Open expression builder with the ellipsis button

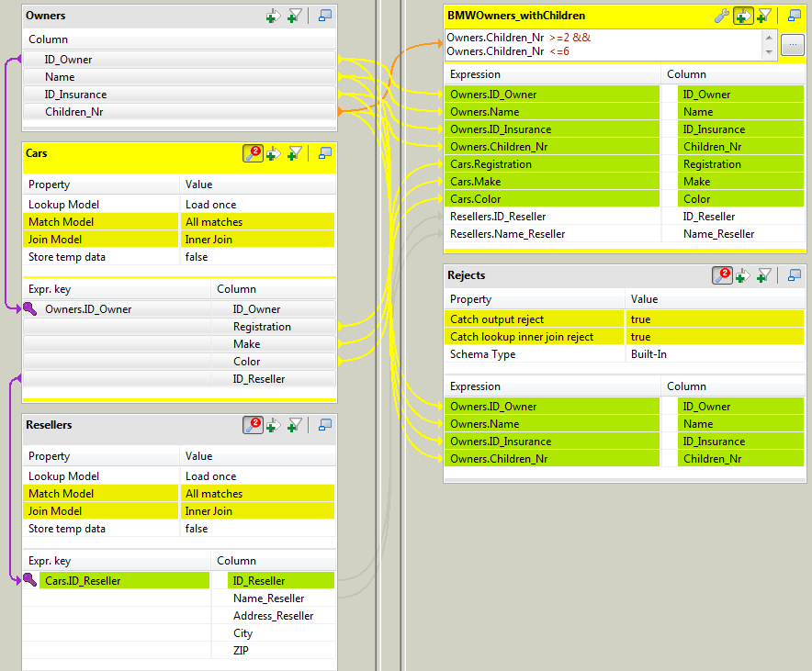(792, 45)
